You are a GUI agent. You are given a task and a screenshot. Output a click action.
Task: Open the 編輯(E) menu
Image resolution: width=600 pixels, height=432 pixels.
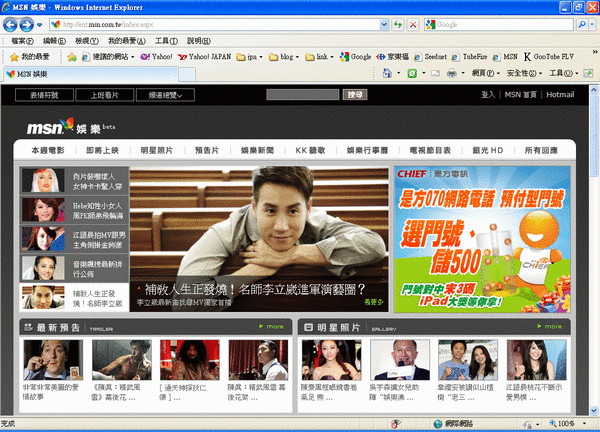[x=54, y=41]
